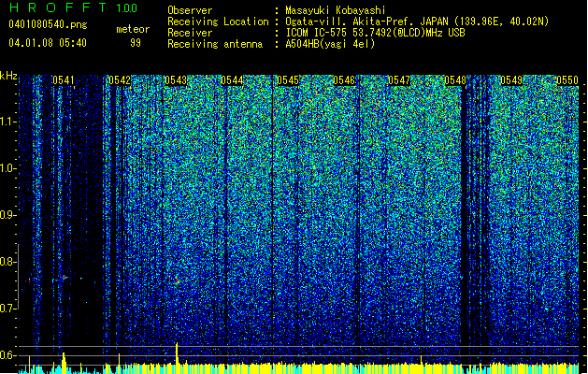Viewport: 588px width, 374px height.
Task: Click the meteor label
Action: pyautogui.click(x=133, y=29)
